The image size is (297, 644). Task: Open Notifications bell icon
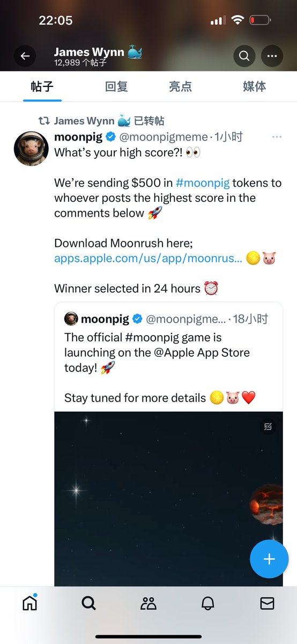[x=207, y=604]
